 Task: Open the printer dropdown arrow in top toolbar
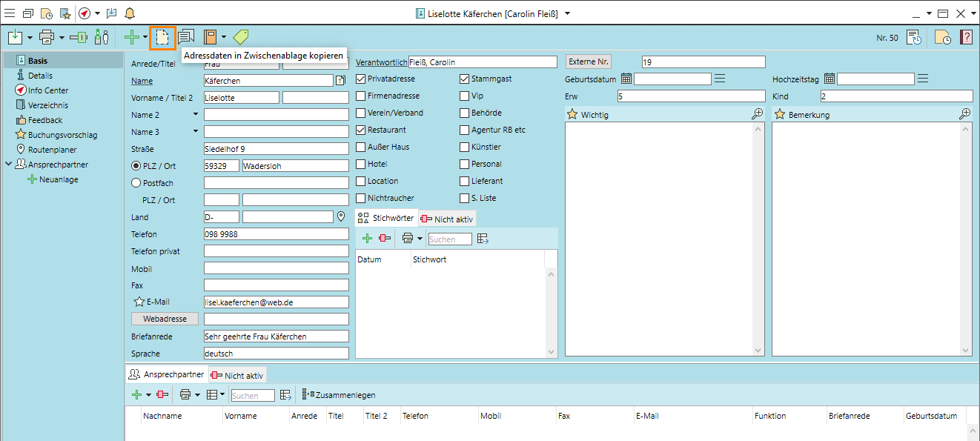tap(62, 37)
